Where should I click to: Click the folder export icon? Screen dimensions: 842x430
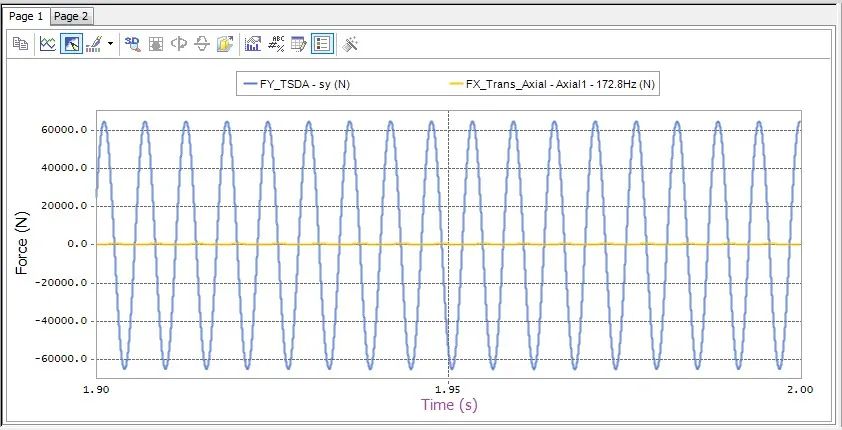click(226, 43)
